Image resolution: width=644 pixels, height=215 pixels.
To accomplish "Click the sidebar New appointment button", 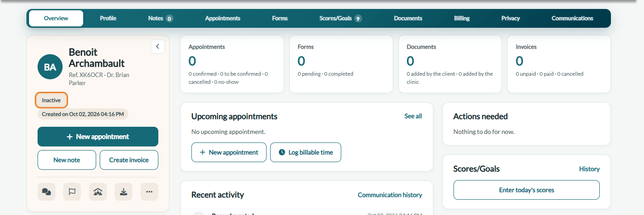I will [x=98, y=137].
